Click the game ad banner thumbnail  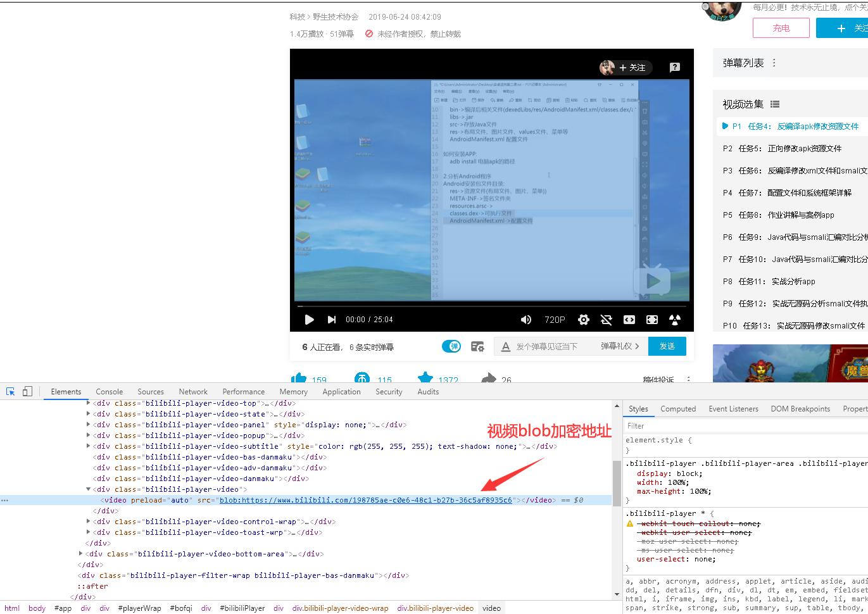coord(790,363)
